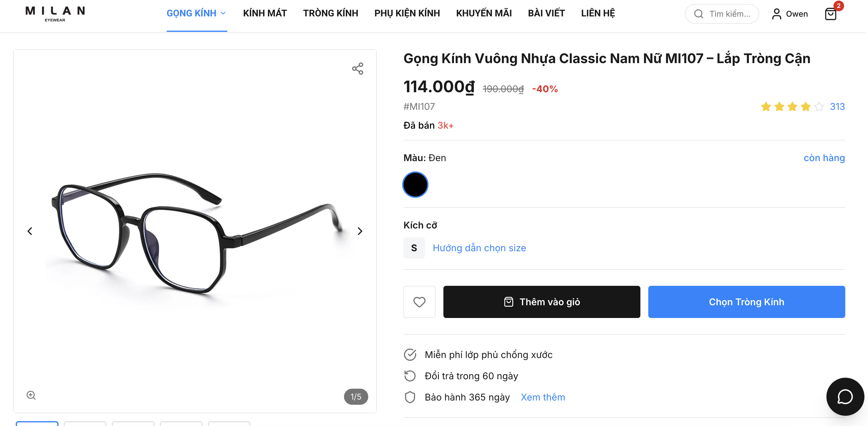Select size S option
This screenshot has width=868, height=426.
point(414,248)
